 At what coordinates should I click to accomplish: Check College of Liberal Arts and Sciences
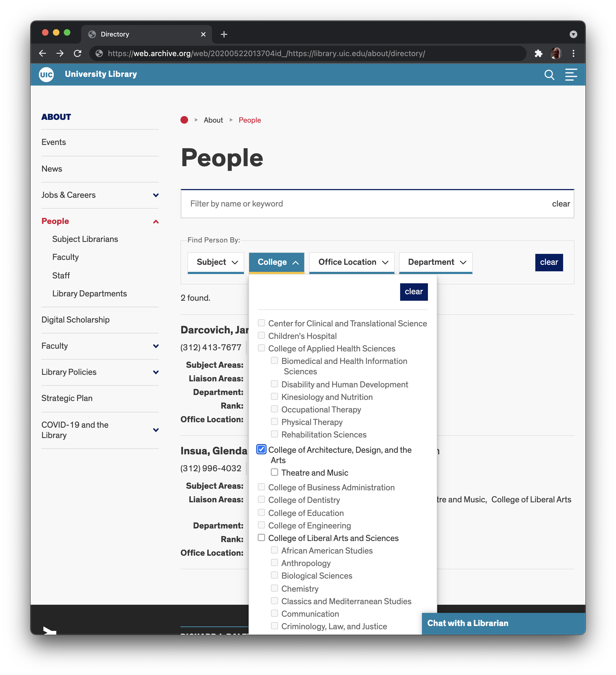[x=261, y=537]
